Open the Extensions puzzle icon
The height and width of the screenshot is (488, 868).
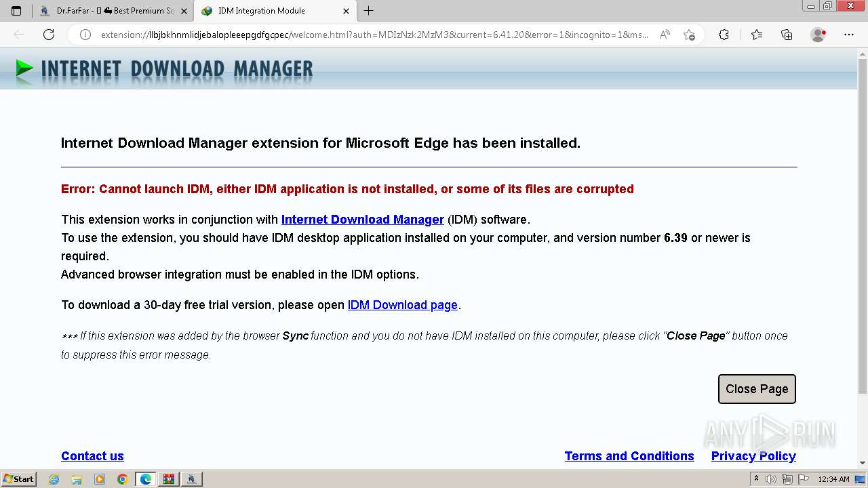tap(724, 35)
